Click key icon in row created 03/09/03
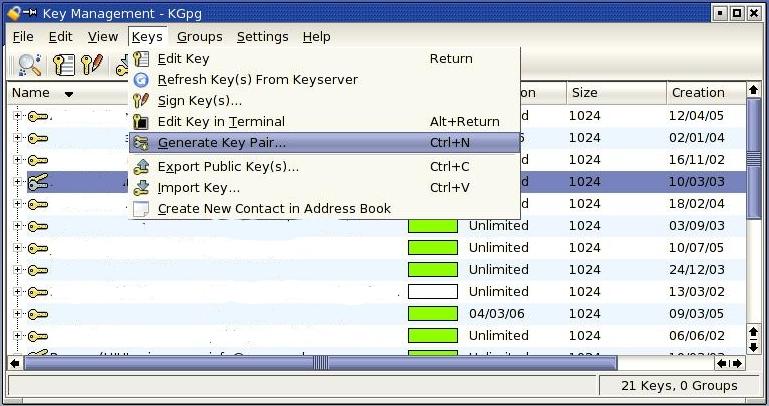Image resolution: width=769 pixels, height=406 pixels. [x=38, y=226]
